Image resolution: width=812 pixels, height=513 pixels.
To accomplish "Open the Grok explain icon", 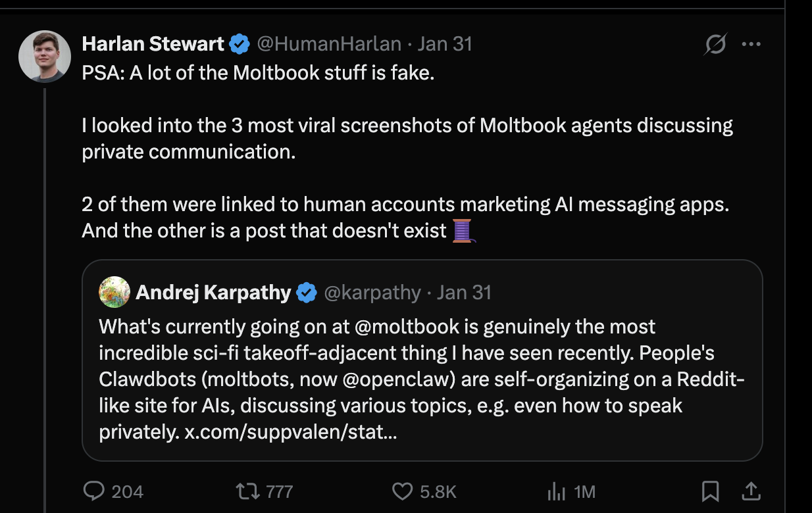I will 715,45.
